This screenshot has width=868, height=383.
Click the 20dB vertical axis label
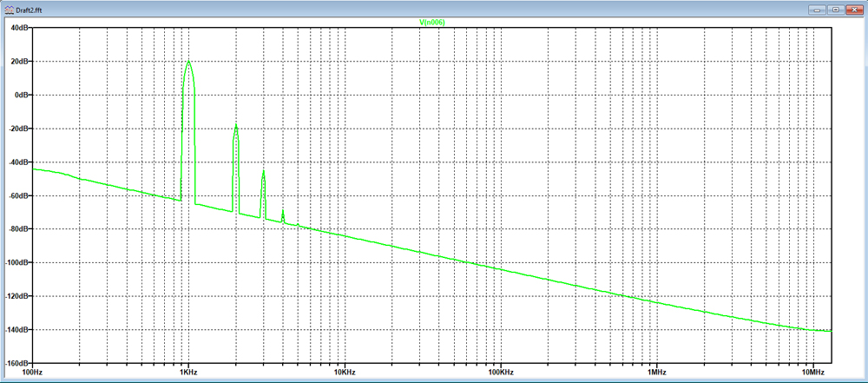click(x=19, y=61)
